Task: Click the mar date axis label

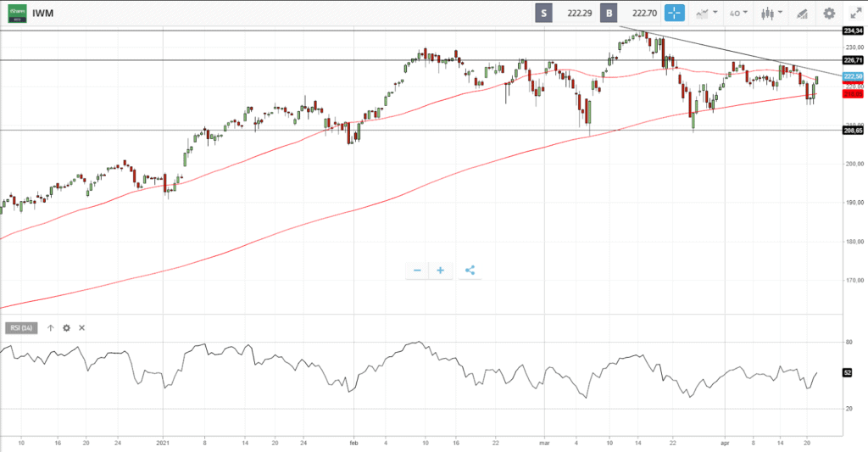Action: [x=545, y=443]
